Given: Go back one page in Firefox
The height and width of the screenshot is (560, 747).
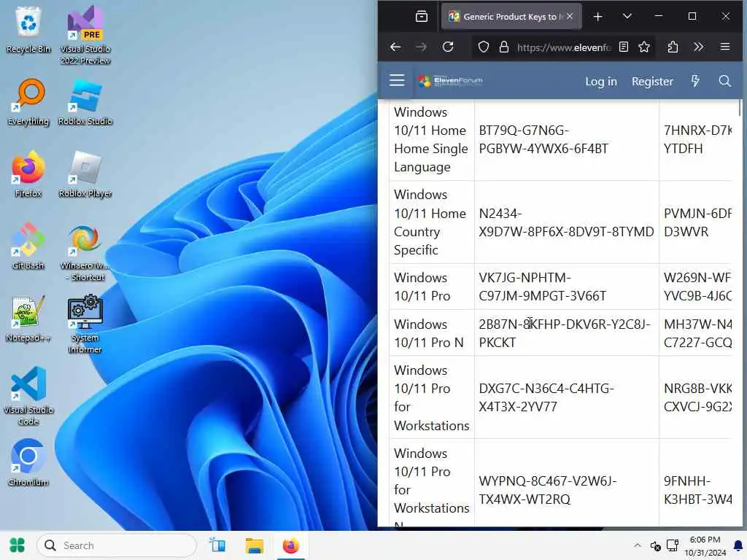Looking at the screenshot, I should (395, 47).
